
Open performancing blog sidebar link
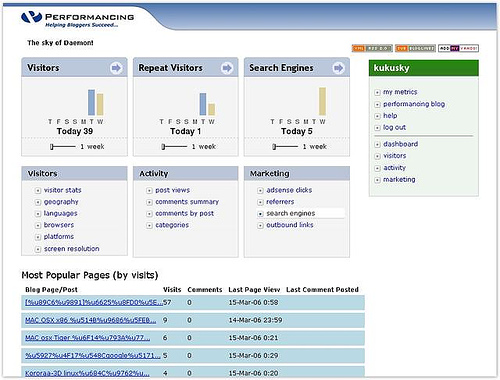(x=414, y=104)
